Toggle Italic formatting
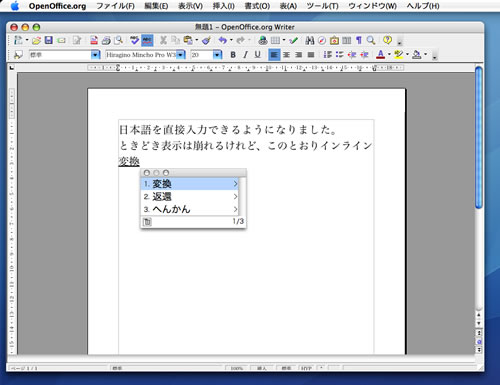Image resolution: width=500 pixels, height=385 pixels. pyautogui.click(x=245, y=55)
